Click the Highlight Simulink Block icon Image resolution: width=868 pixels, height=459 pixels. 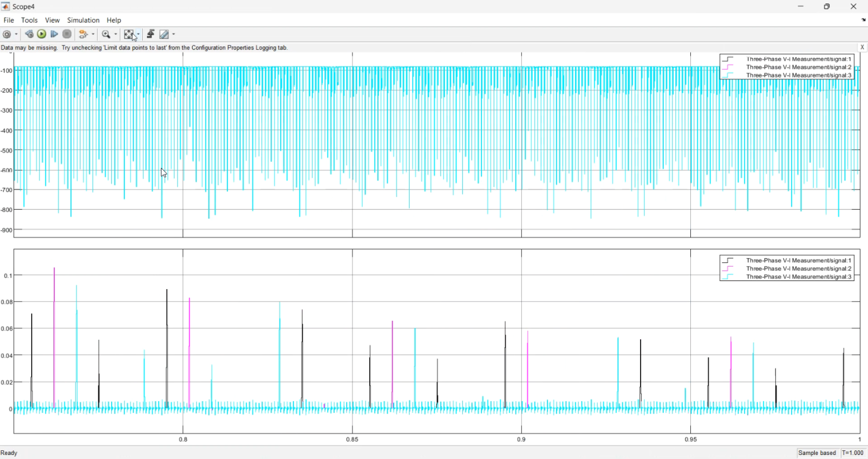(83, 35)
